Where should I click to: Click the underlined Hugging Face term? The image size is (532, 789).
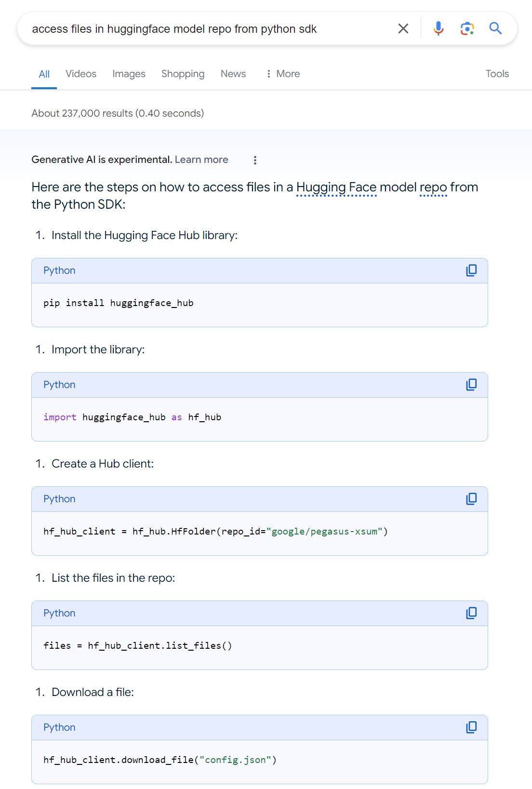click(x=336, y=187)
